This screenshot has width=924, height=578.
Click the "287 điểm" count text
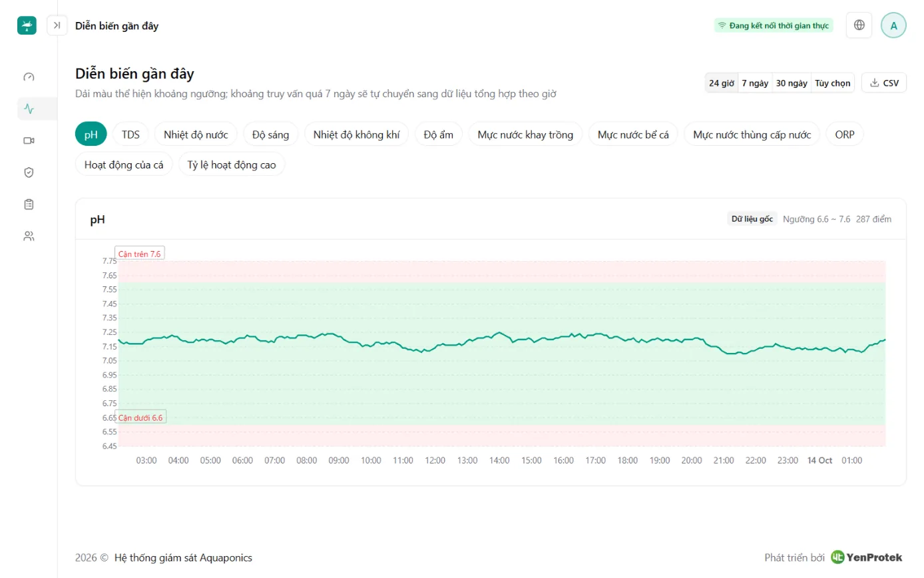tap(873, 219)
